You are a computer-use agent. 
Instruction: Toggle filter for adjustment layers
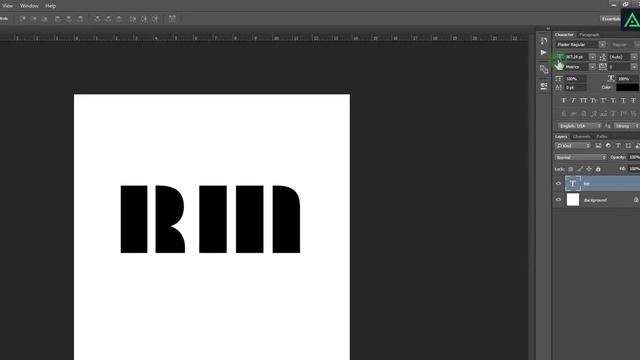point(608,146)
